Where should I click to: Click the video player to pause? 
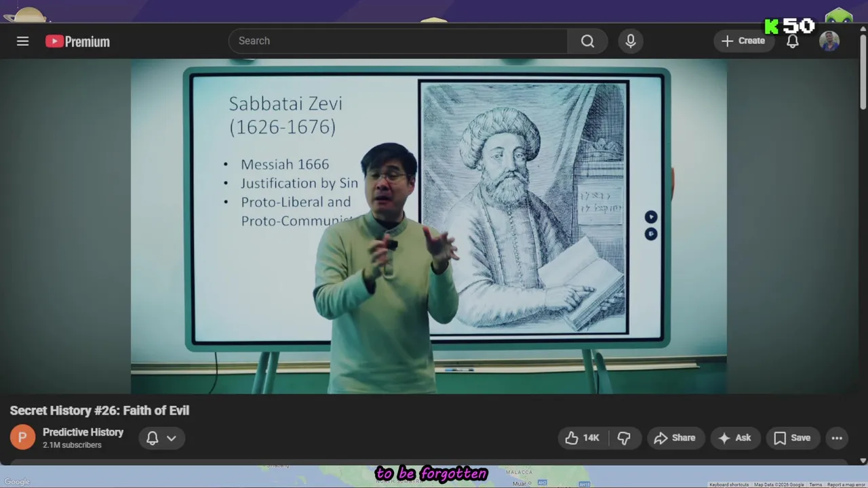coord(429,226)
